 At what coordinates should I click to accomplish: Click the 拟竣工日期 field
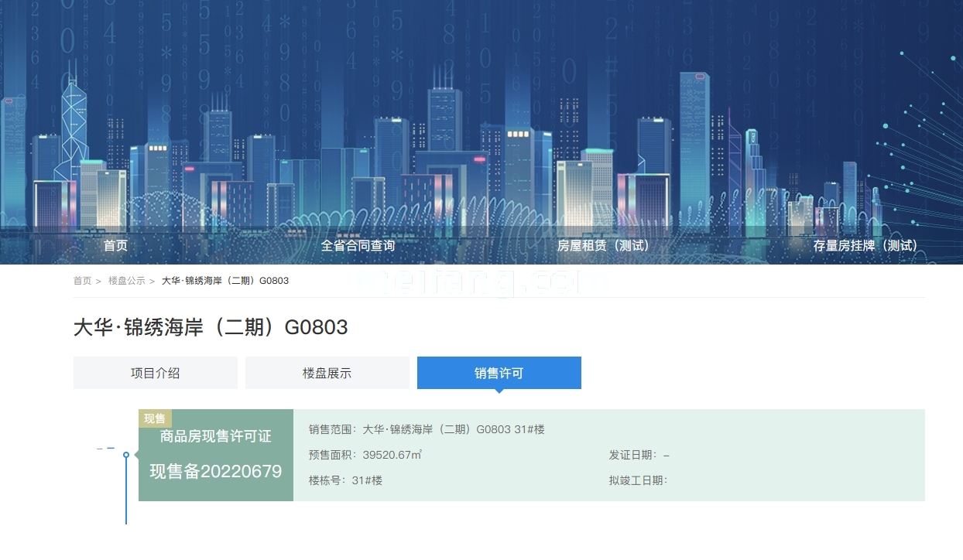(x=638, y=480)
